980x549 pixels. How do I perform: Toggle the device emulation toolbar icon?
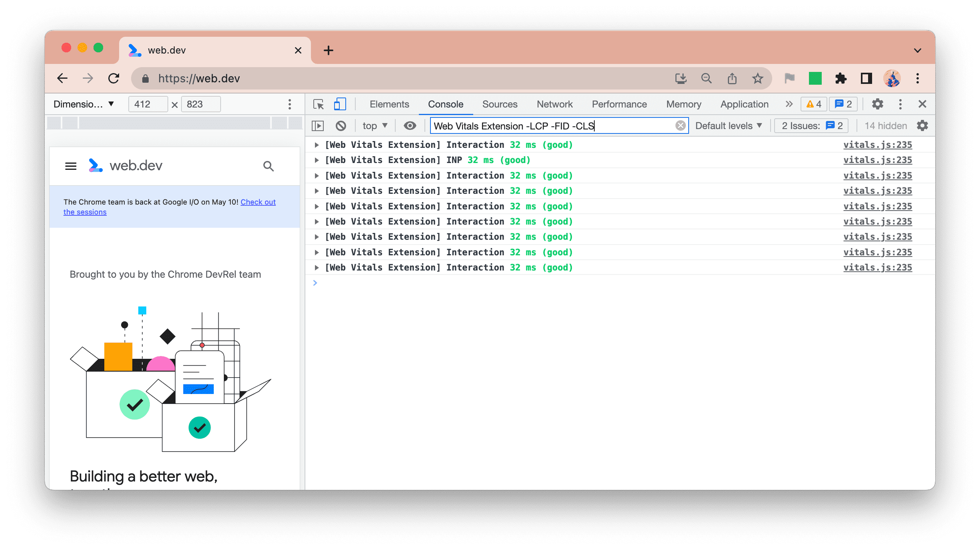click(340, 103)
